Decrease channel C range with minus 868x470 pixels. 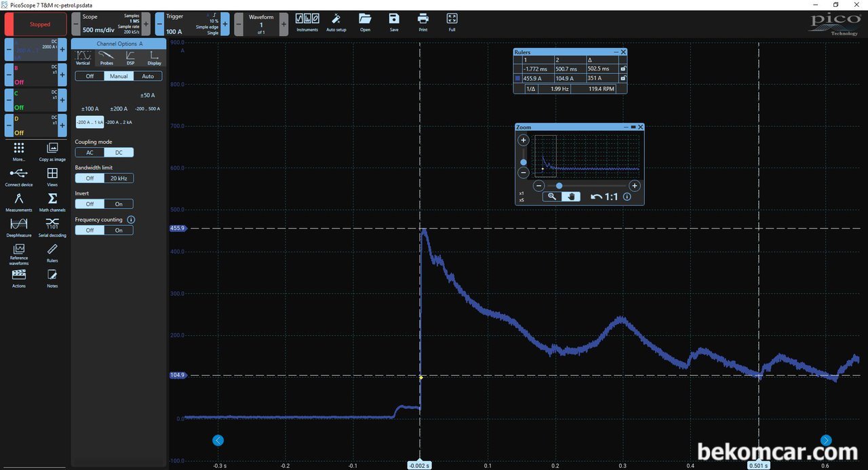(9, 100)
